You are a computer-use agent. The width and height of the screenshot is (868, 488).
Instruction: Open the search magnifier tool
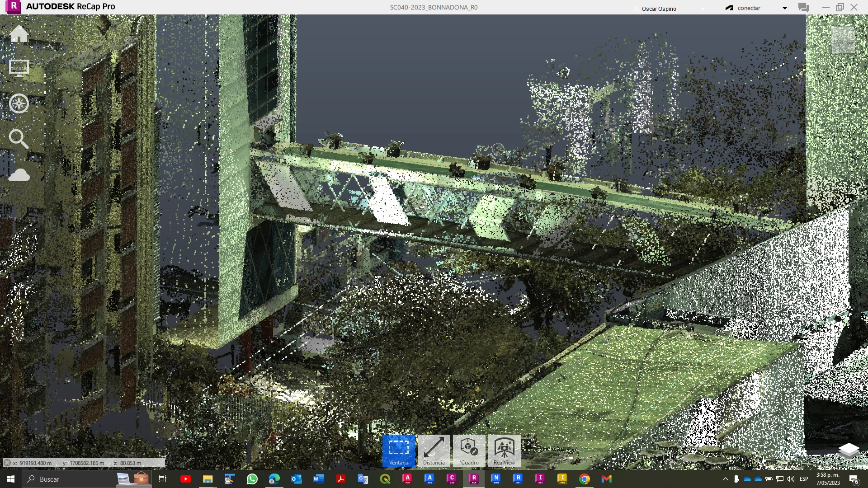point(19,139)
